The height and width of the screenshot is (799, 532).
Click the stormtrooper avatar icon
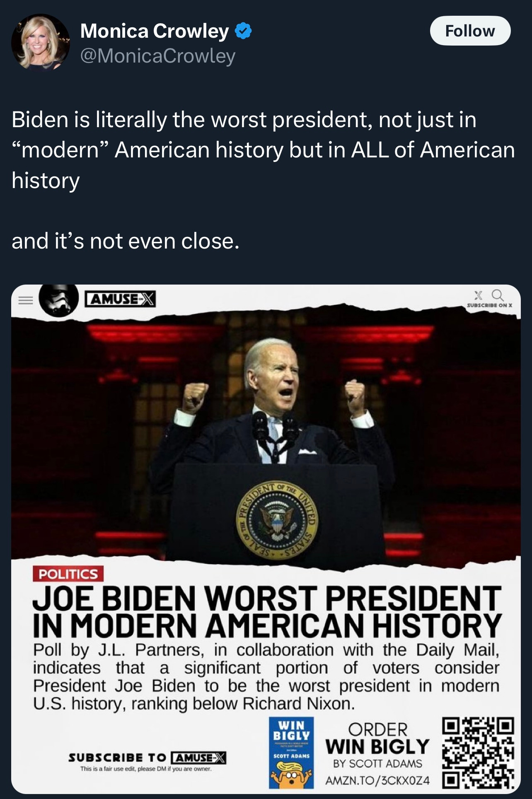[59, 300]
